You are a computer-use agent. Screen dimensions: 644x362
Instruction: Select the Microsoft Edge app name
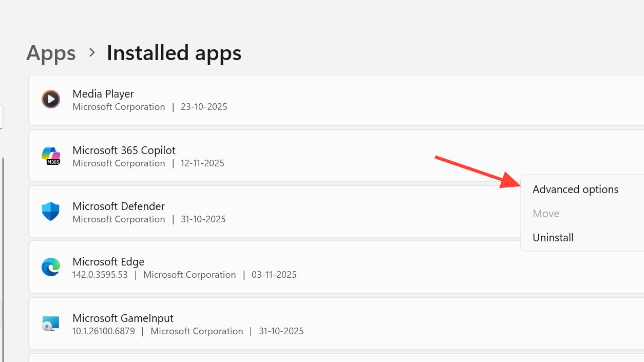[108, 262]
